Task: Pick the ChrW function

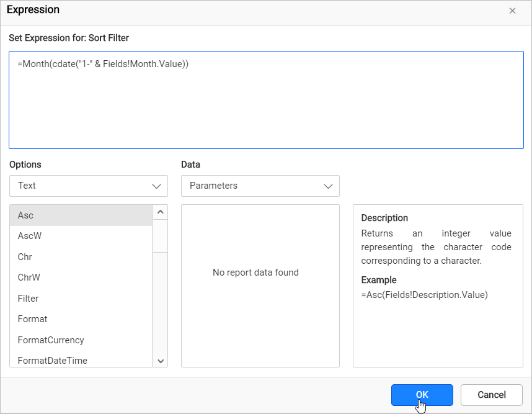Action: pyautogui.click(x=81, y=277)
